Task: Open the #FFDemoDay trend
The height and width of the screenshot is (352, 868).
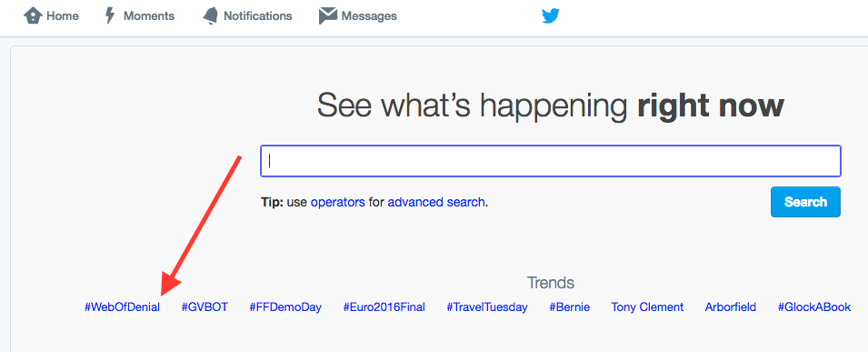Action: [x=285, y=307]
